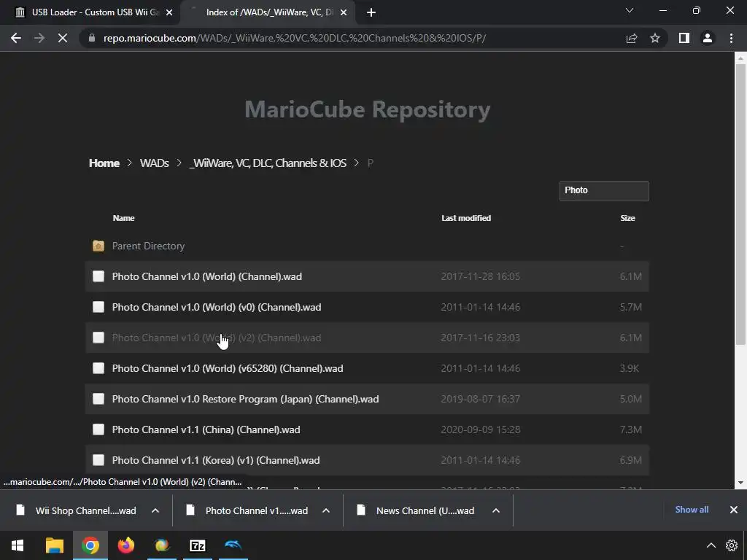Click file icon of Photo Channel (v2) row

(x=98, y=338)
